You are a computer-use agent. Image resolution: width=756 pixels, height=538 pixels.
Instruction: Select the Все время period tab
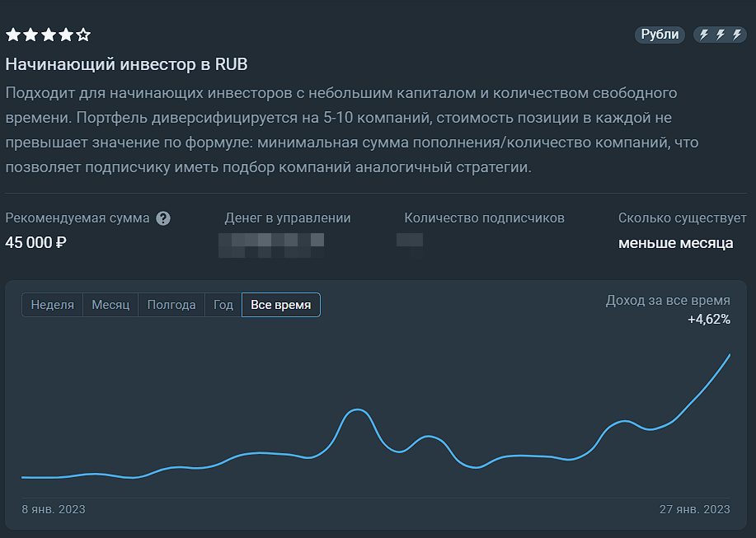click(280, 305)
